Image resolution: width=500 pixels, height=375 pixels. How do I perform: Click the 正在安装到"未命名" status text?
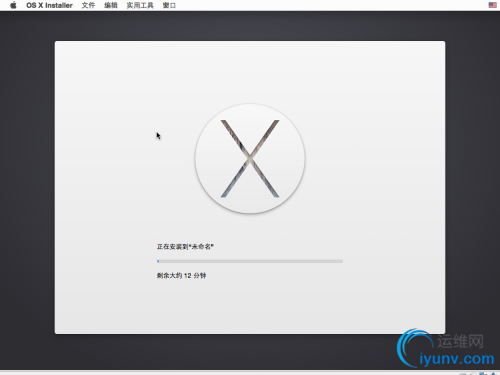pos(185,247)
